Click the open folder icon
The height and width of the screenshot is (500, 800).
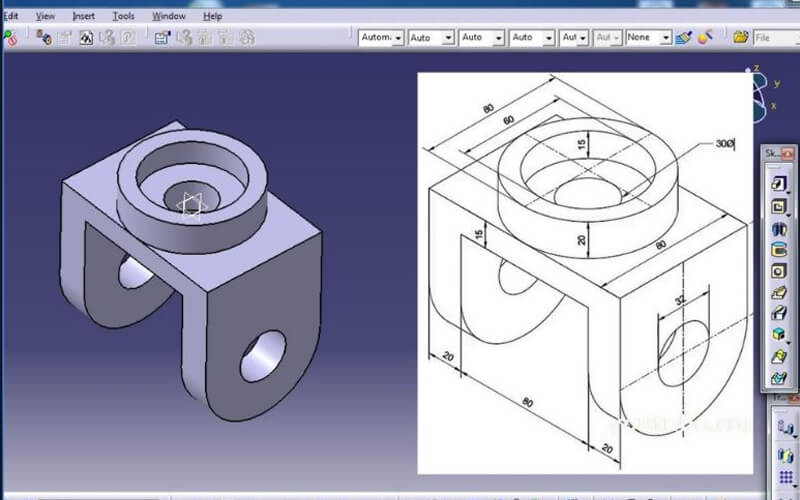point(741,37)
